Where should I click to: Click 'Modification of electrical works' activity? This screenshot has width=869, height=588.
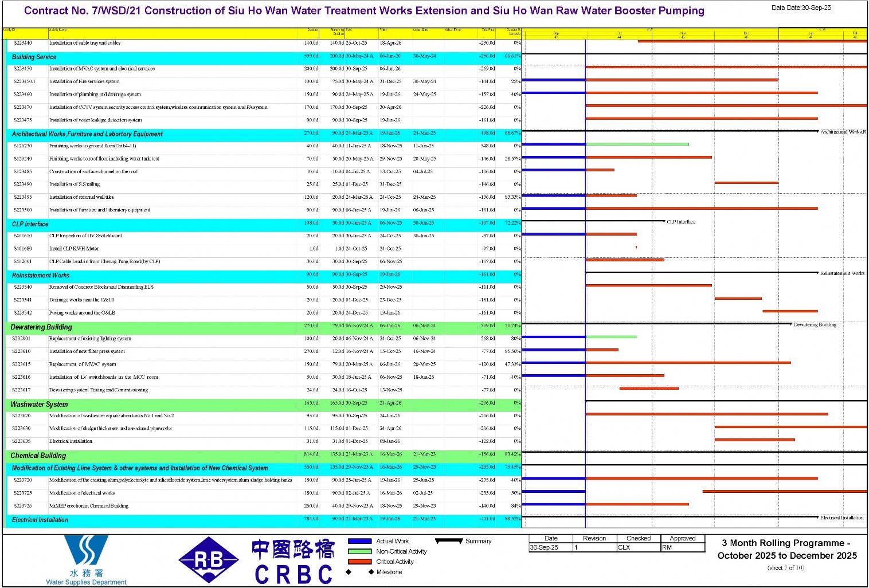pyautogui.click(x=82, y=493)
